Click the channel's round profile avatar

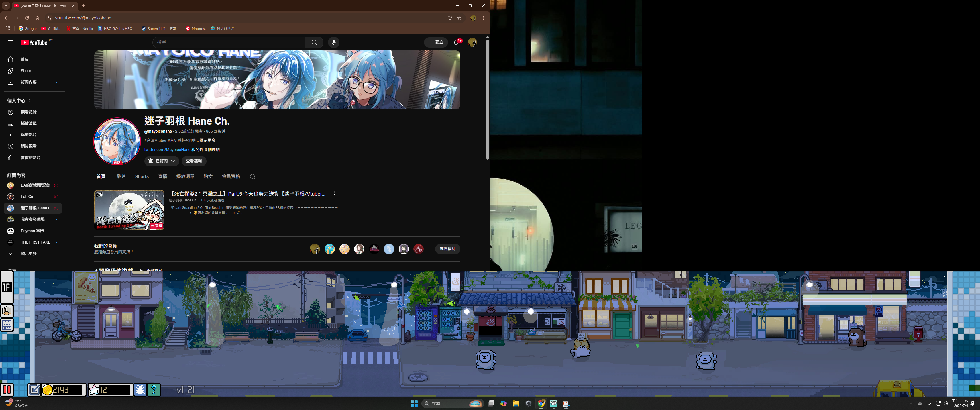(x=117, y=141)
